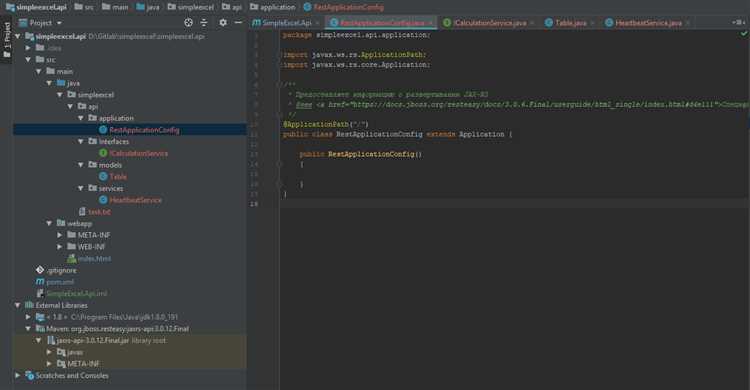Image resolution: width=750 pixels, height=390 pixels.
Task: Click simpleexcel.api breadcrumb in navigation bar
Action: [36, 7]
